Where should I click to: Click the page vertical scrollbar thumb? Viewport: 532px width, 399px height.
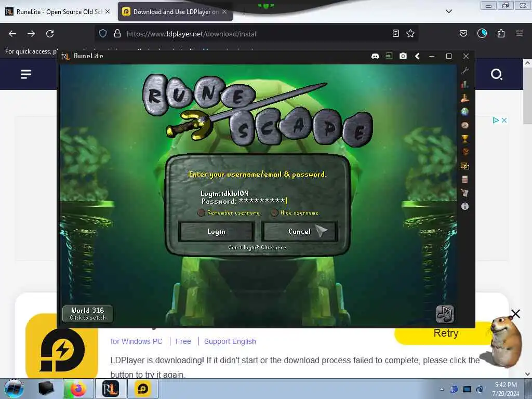527,96
